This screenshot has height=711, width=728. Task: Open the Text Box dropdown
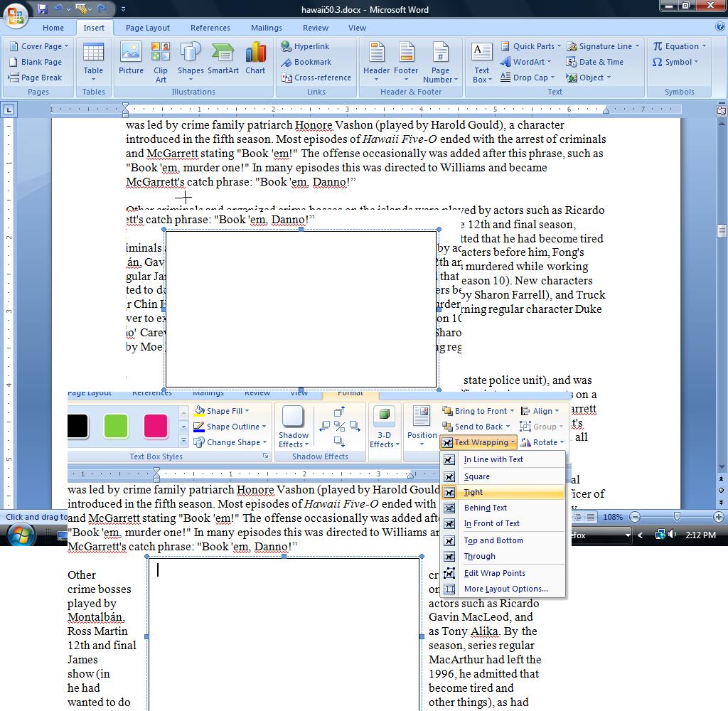point(481,63)
